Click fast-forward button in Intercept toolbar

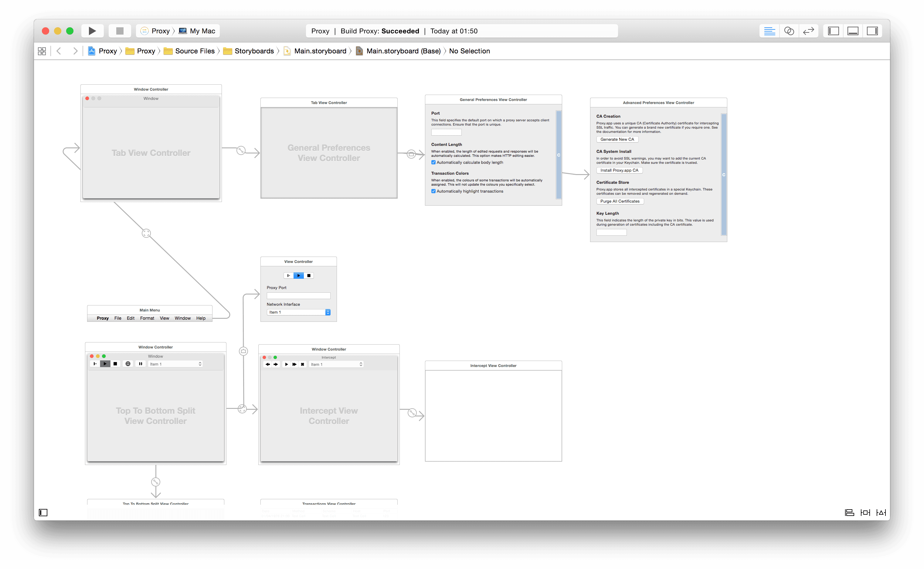click(x=294, y=364)
